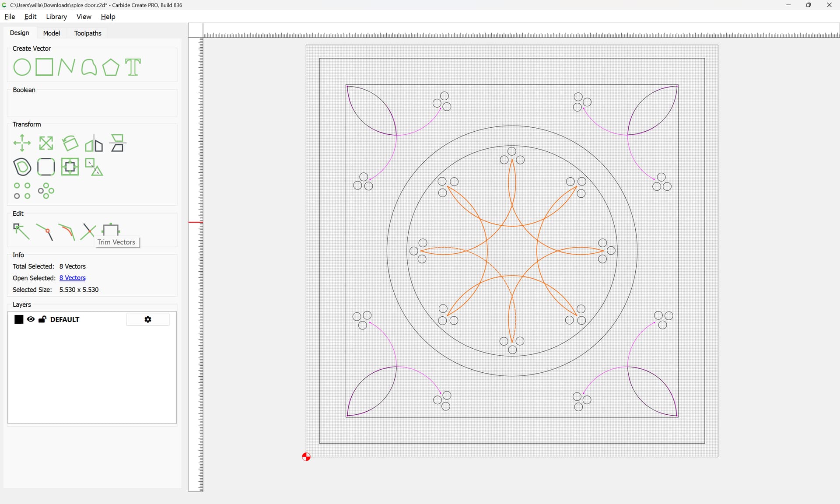Open the Library menu

pos(56,17)
